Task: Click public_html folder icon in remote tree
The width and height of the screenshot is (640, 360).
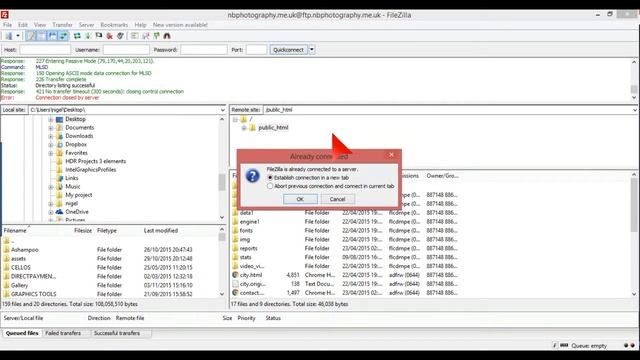Action: [x=252, y=128]
